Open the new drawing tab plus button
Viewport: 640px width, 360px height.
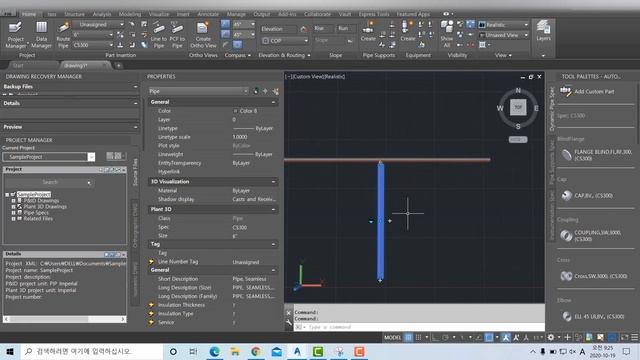(118, 65)
